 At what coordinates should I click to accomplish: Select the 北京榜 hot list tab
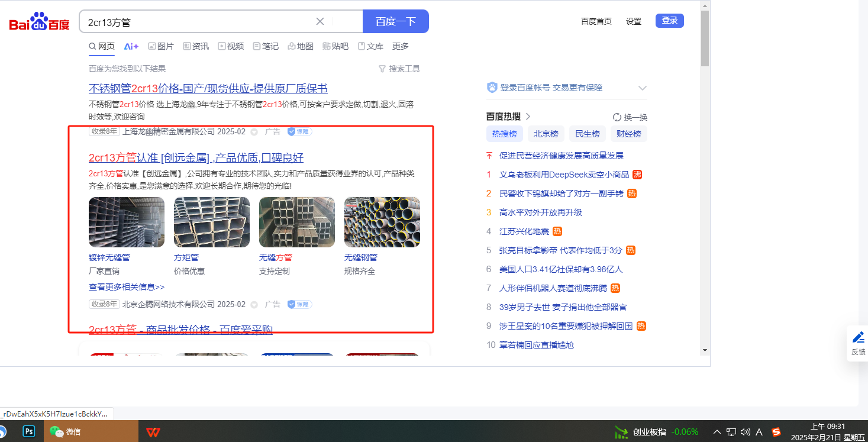546,134
